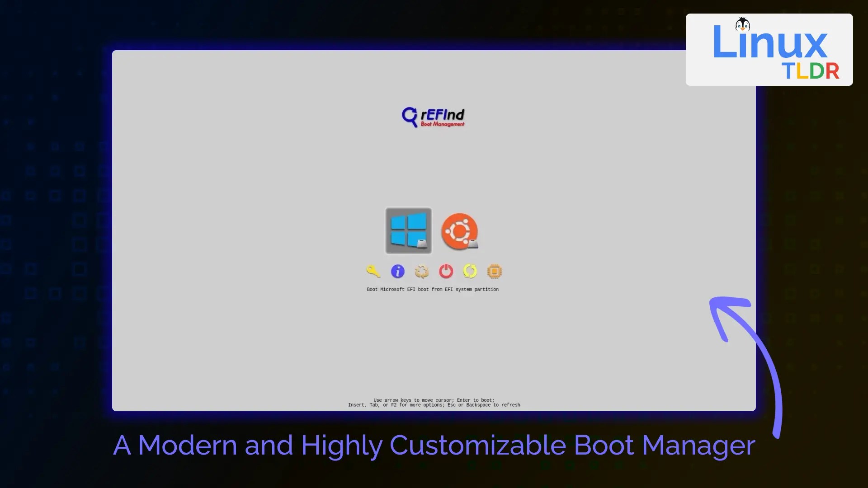This screenshot has height=488, width=868.
Task: Click the 'Insert, Tab, or F2' hint line
Action: 434,405
